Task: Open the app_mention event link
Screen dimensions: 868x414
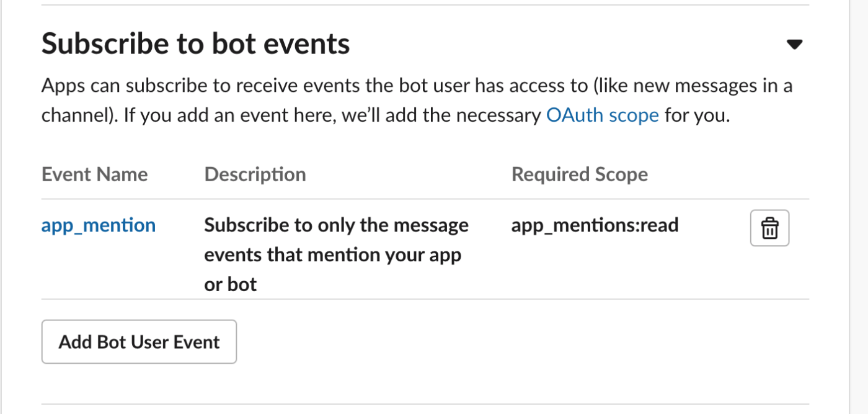Action: 99,225
